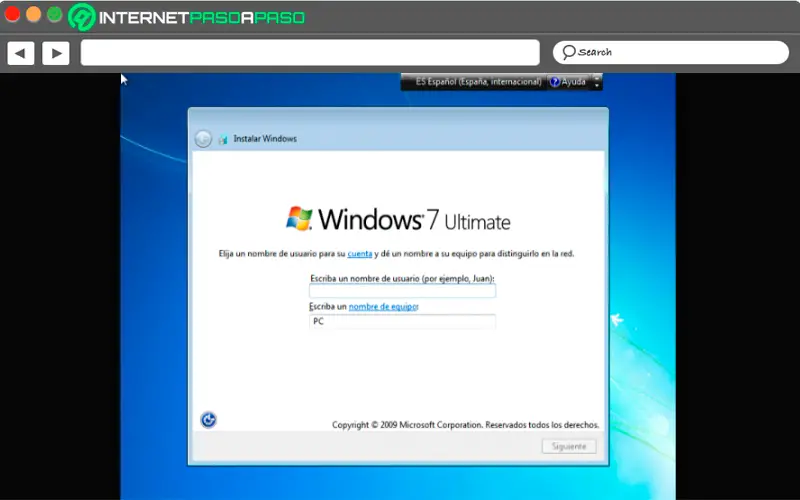Click the Windows 7 flag logo
Screen dimensions: 800x500
click(x=299, y=218)
